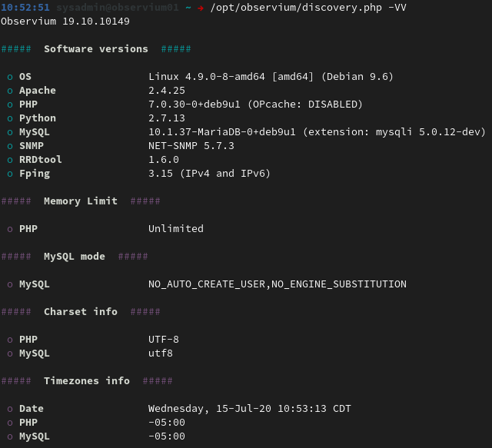
Task: Click the NET-SNMP 5.7.3 value
Action: click(191, 146)
